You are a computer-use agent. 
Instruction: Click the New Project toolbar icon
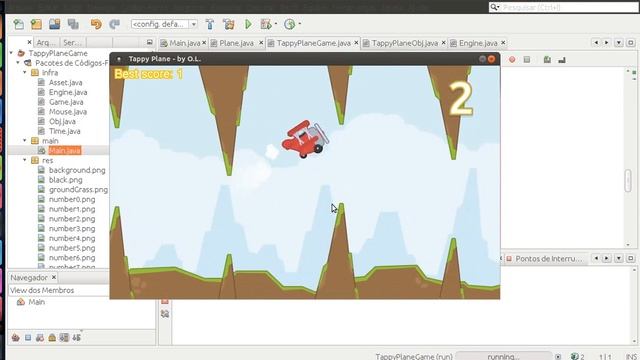click(x=36, y=24)
